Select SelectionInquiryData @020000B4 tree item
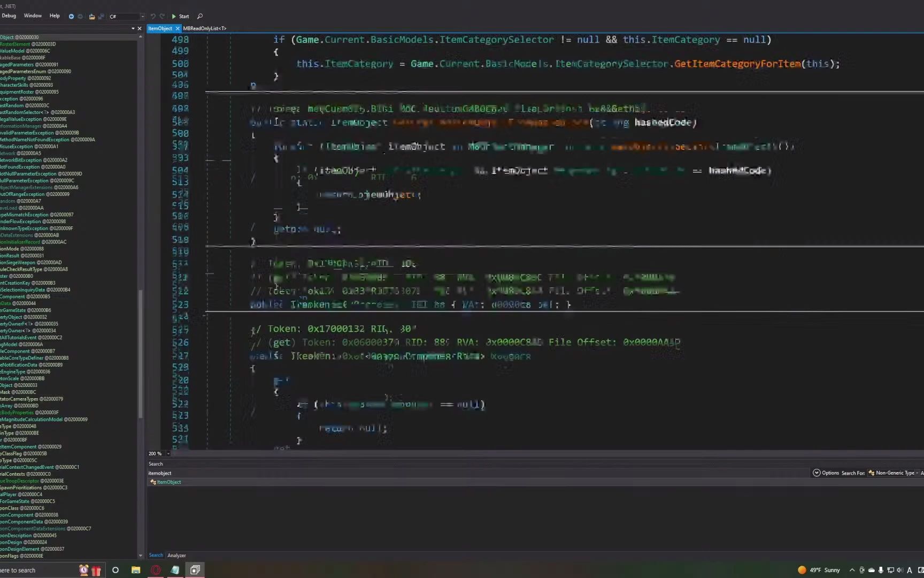This screenshot has width=924, height=578. (x=35, y=290)
